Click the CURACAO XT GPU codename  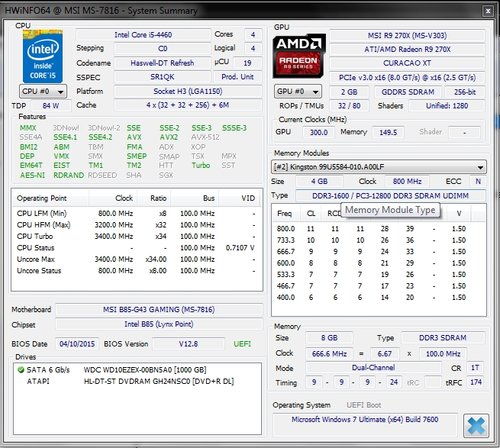click(x=407, y=63)
